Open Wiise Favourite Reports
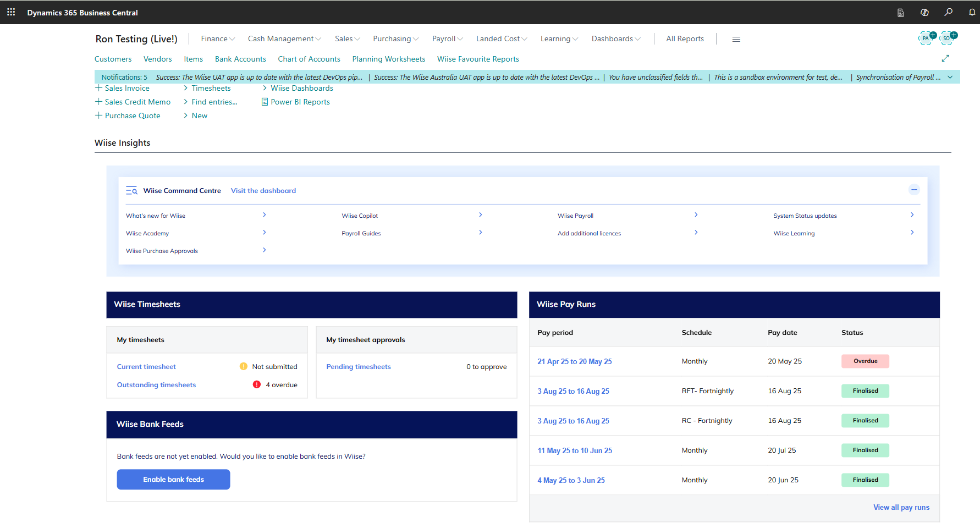The width and height of the screenshot is (980, 528). point(478,59)
